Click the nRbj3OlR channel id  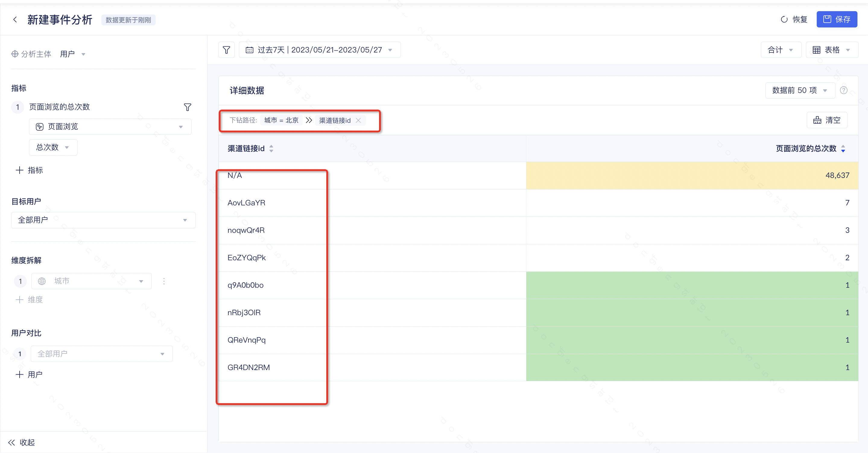point(244,312)
